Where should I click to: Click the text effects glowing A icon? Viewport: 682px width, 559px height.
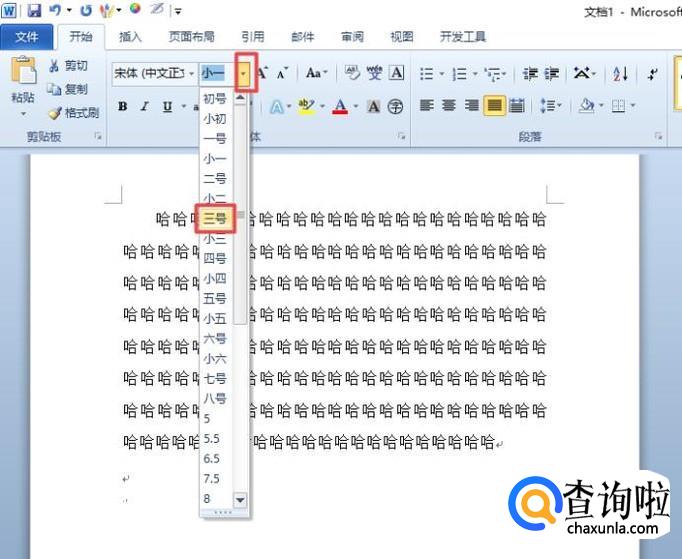277,107
